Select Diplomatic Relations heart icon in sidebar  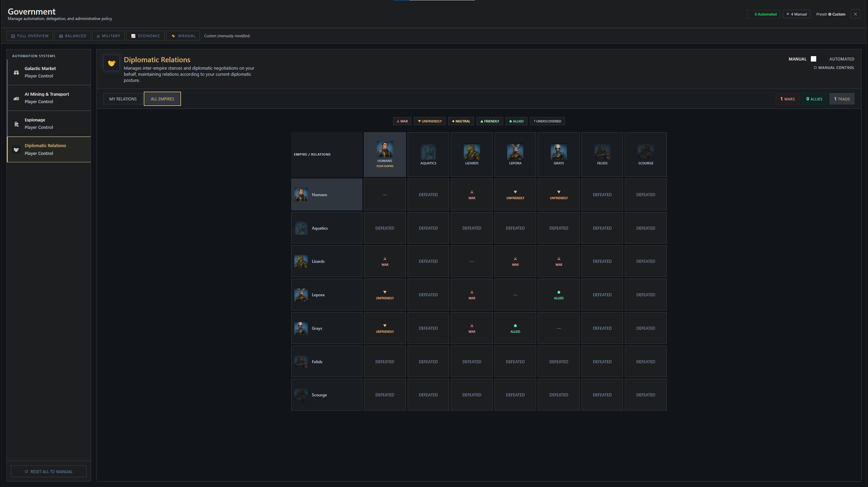pos(16,149)
